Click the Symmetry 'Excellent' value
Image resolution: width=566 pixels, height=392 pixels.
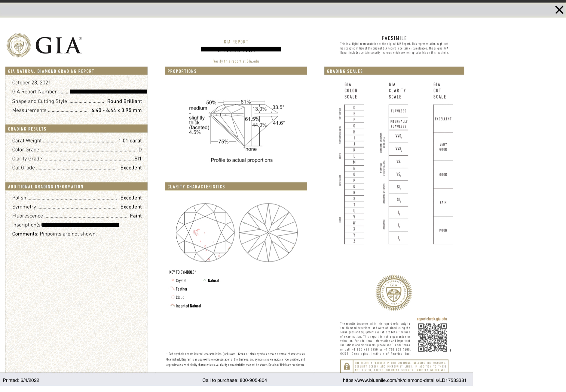pyautogui.click(x=131, y=207)
